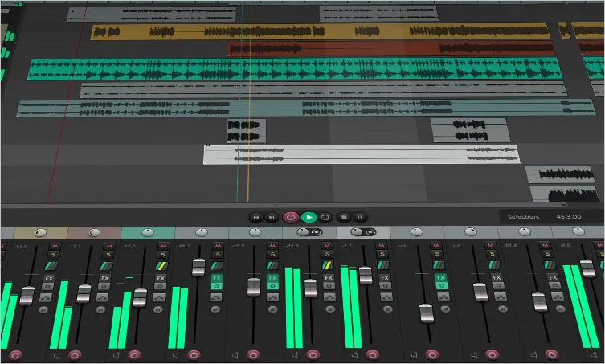Arm the teal-header channel for recording
This screenshot has height=364, width=605.
(134, 354)
